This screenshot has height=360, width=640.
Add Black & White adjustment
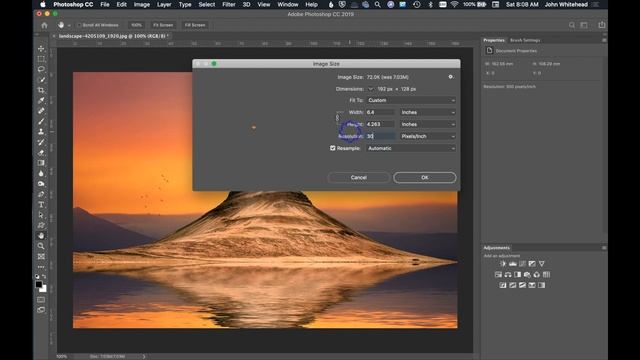[518, 274]
